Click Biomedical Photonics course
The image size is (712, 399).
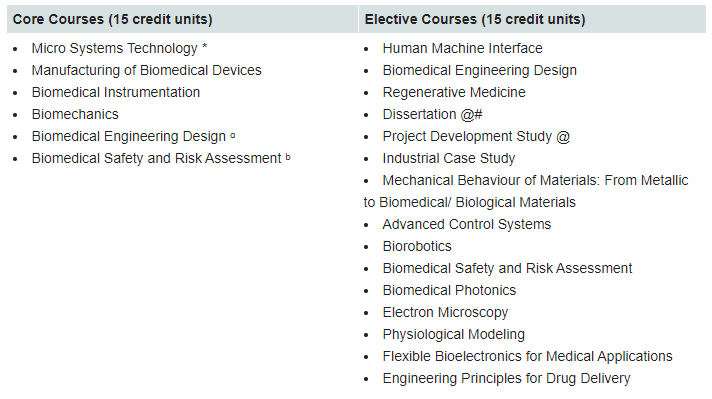pos(449,291)
